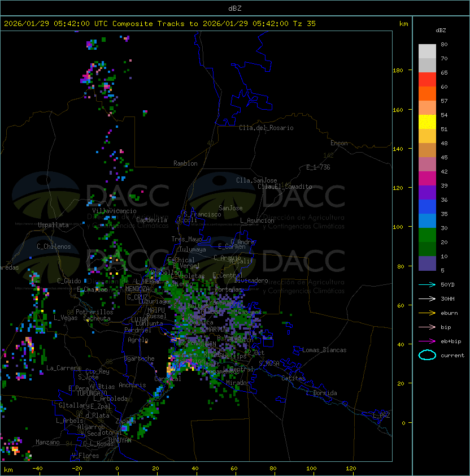
Task: Click the cyan 50YD track arrow in legend
Action: [427, 285]
